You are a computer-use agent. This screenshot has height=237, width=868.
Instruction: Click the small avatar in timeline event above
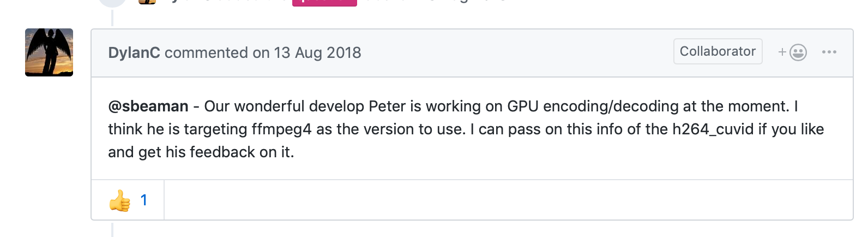point(147,2)
